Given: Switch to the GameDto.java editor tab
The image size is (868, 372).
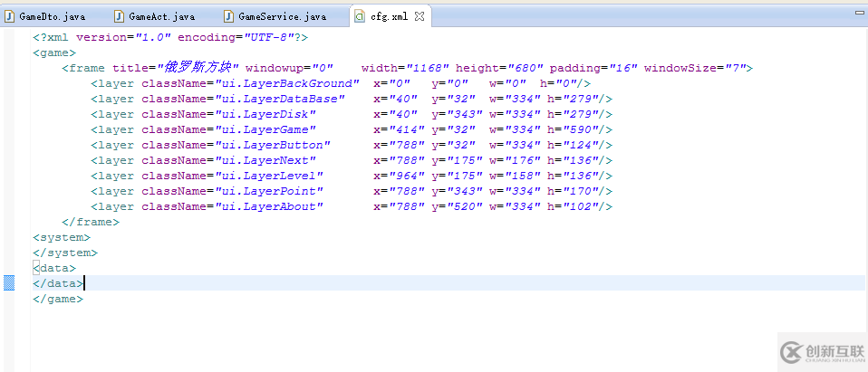Looking at the screenshot, I should pyautogui.click(x=44, y=16).
